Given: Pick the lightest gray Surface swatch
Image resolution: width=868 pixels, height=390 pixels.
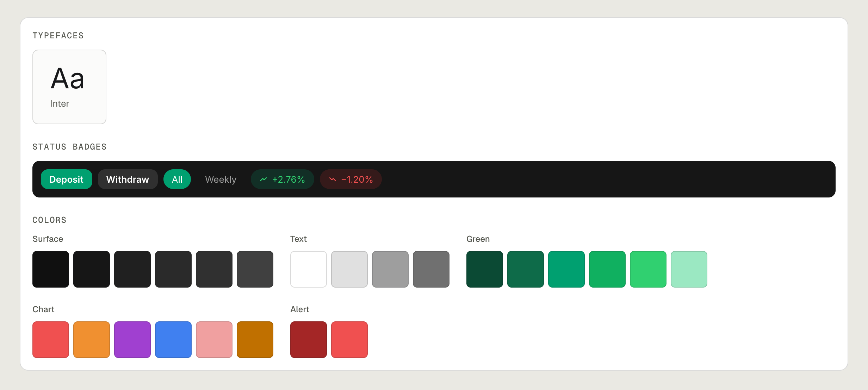Looking at the screenshot, I should [255, 269].
